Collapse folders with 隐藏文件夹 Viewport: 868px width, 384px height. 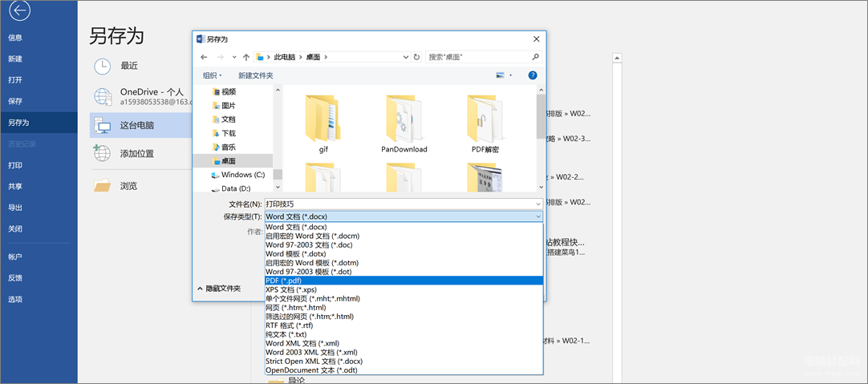pos(219,289)
